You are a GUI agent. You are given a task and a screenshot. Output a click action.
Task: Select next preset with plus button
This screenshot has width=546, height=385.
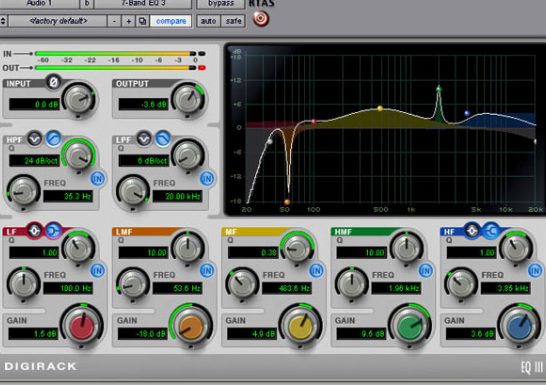(x=128, y=21)
